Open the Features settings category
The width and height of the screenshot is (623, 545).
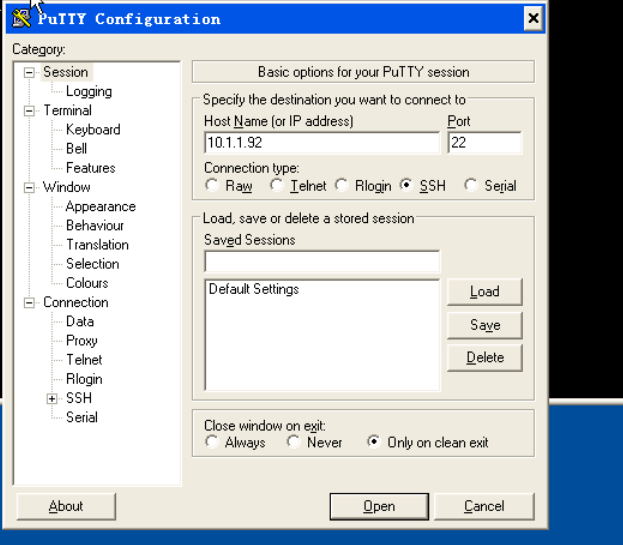pyautogui.click(x=91, y=168)
